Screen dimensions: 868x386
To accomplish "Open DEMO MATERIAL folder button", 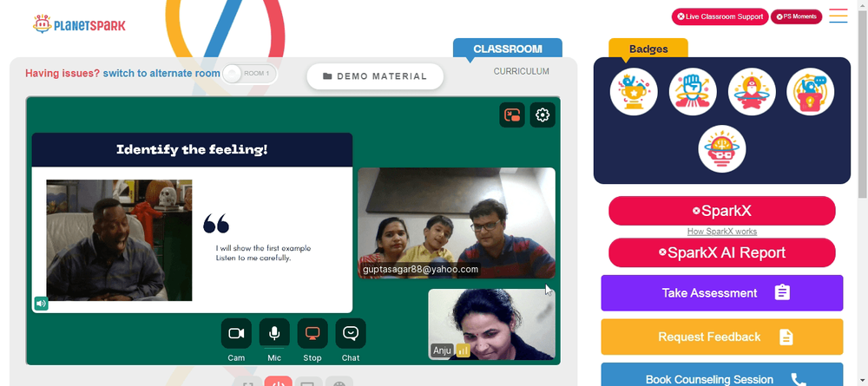I will click(x=375, y=76).
